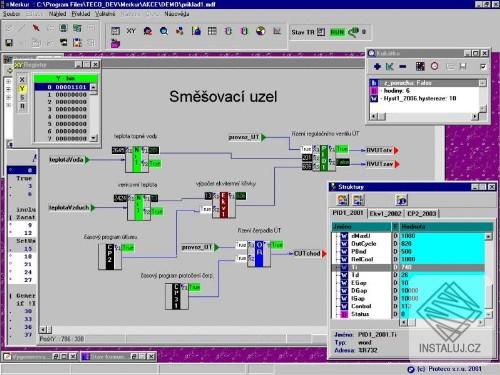Select the z_porucha False watch row
500x375 pixels.
pos(424,83)
